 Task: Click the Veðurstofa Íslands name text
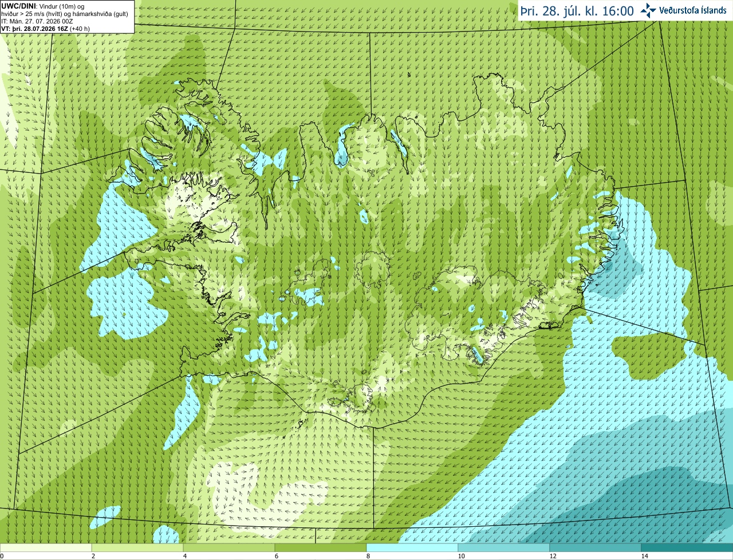click(x=693, y=10)
